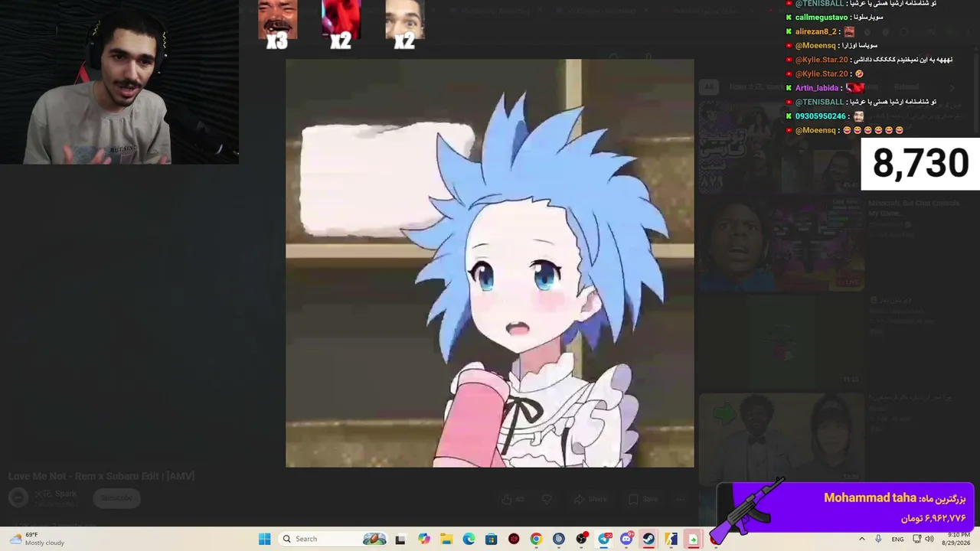
Task: Click the 'Love Me Not - Rem x Subaru Edit' title
Action: coord(102,476)
